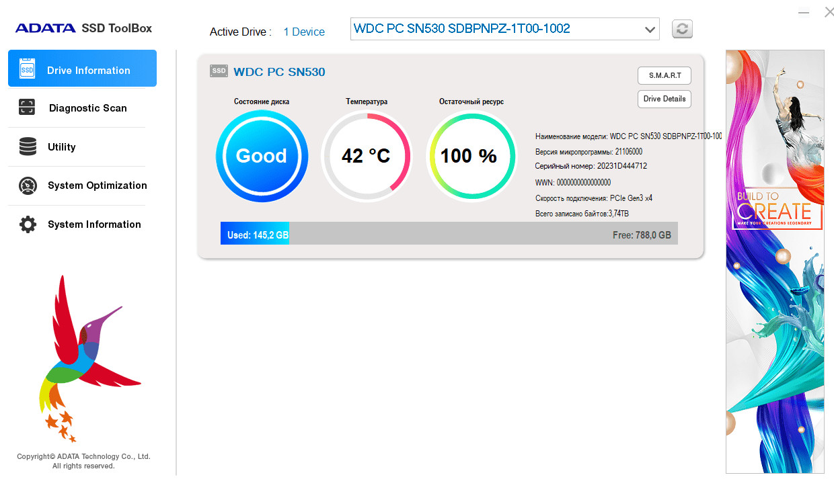Click the 1 Device link

304,32
